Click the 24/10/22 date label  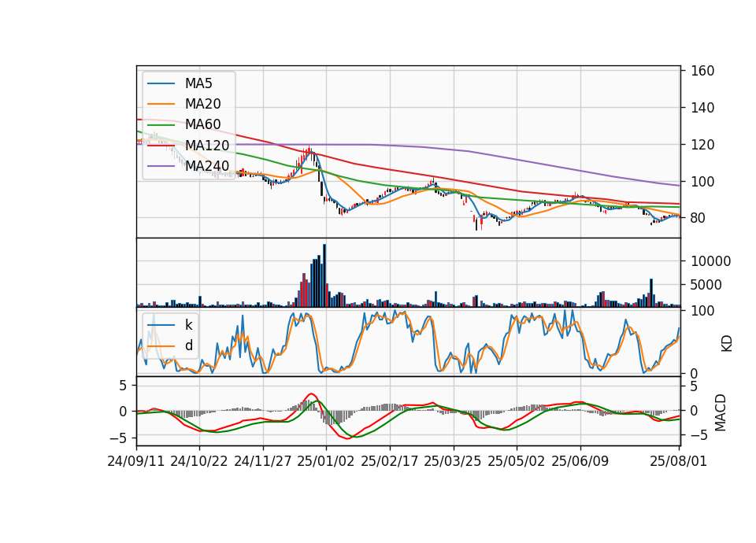click(199, 461)
